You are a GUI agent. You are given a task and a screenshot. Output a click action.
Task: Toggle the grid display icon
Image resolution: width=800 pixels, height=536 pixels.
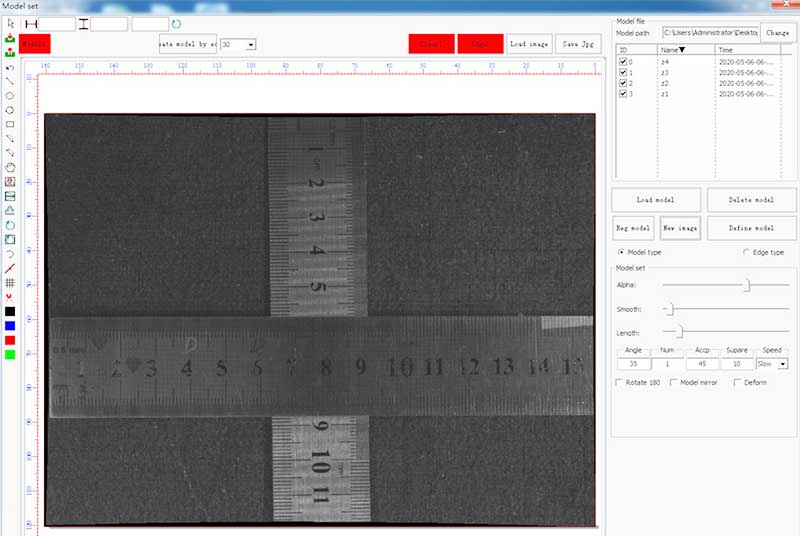point(10,283)
